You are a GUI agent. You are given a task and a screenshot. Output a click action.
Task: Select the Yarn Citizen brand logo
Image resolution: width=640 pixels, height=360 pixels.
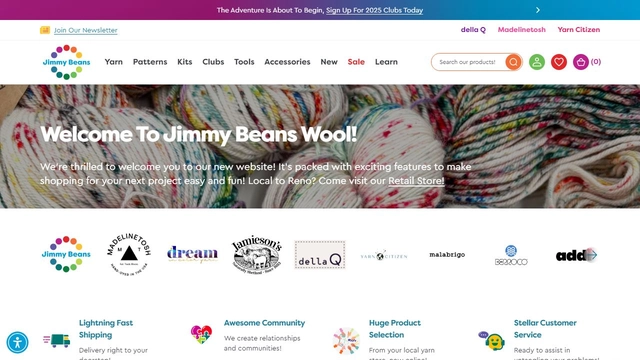click(x=384, y=256)
